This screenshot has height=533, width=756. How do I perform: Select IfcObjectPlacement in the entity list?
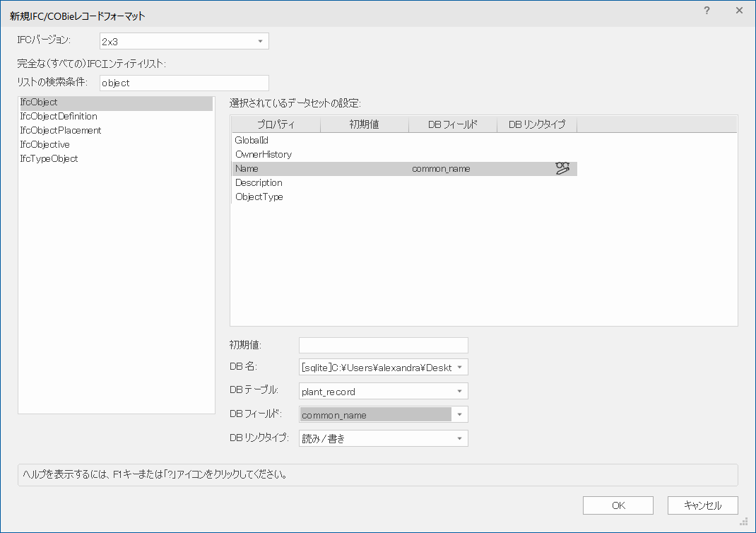click(x=61, y=131)
